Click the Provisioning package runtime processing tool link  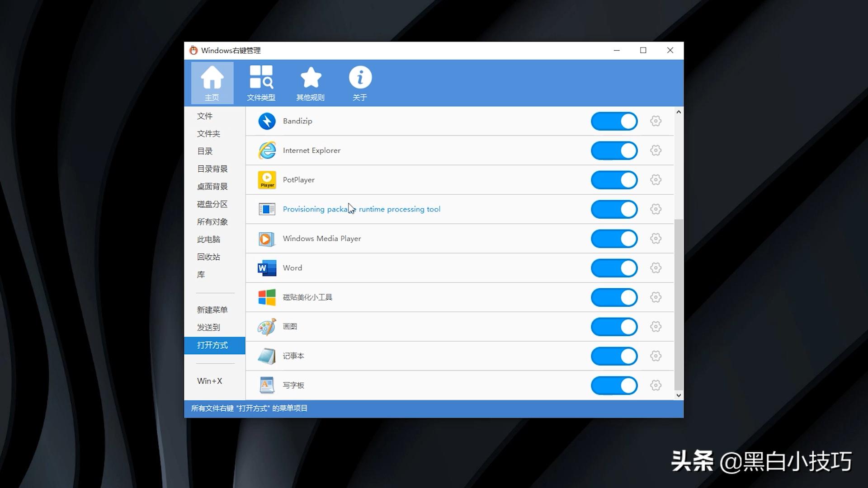click(x=361, y=209)
